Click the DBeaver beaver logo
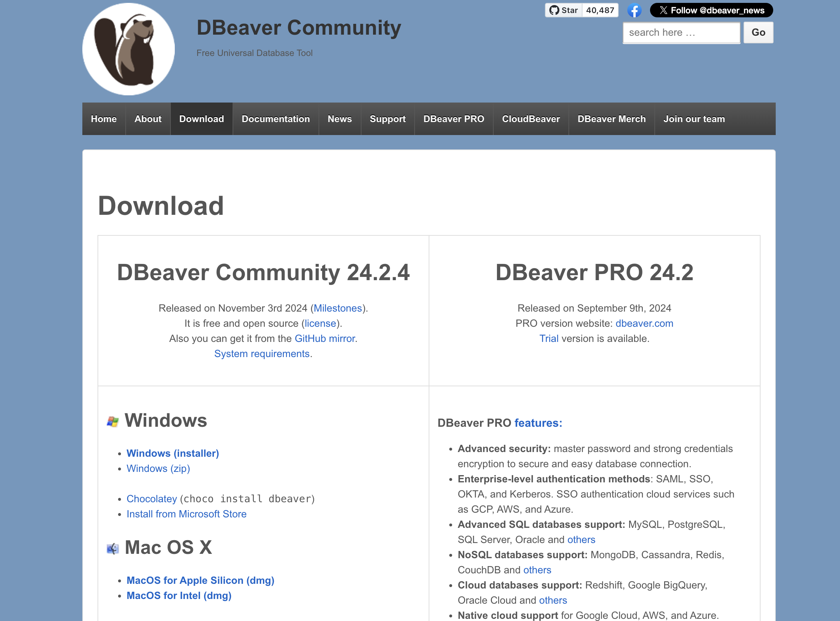The width and height of the screenshot is (840, 621). tap(129, 49)
